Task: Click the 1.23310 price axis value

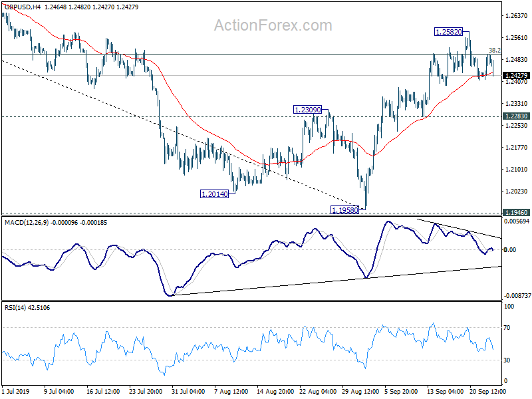Action: pos(517,103)
